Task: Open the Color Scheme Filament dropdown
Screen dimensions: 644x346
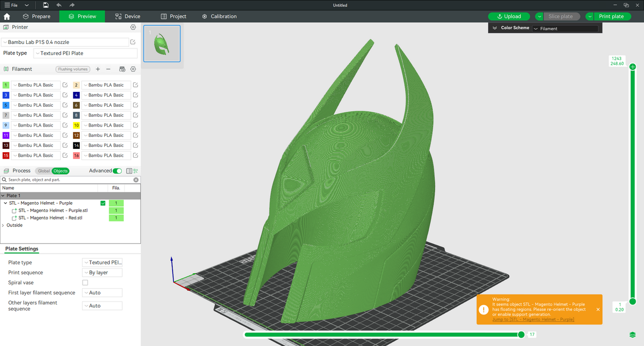Action: 565,29
